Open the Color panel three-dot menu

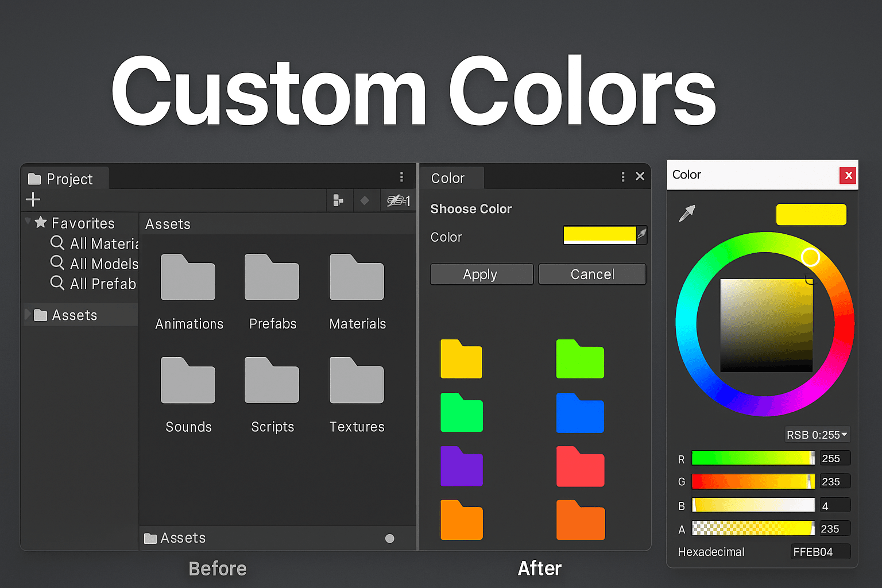tap(623, 177)
